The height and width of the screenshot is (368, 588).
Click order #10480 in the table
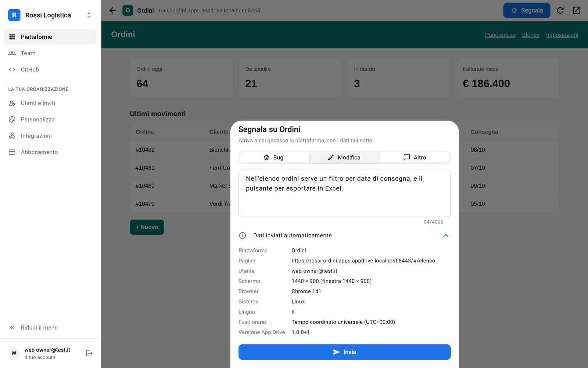click(x=145, y=186)
